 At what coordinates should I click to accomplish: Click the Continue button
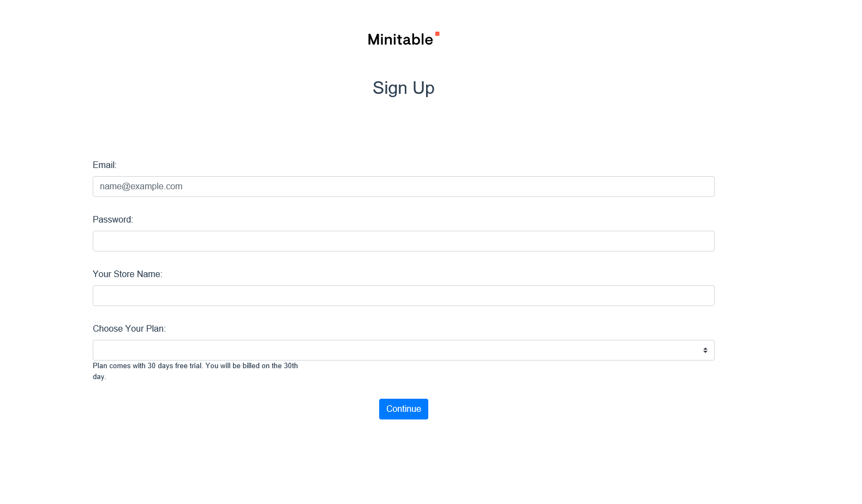[404, 409]
